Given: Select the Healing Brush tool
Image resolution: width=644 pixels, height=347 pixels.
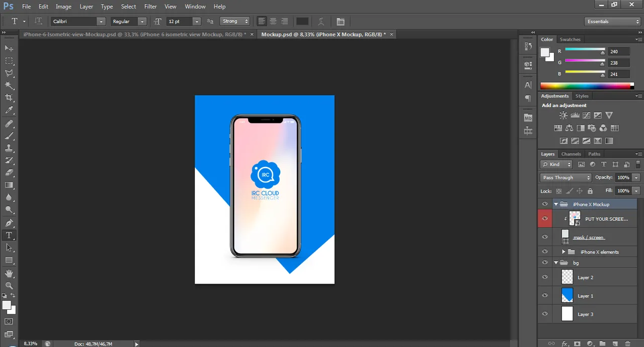Looking at the screenshot, I should [9, 124].
